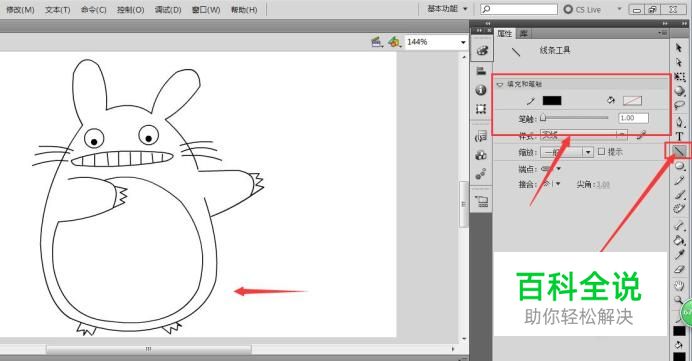Viewport: 692px width, 361px height.
Task: Click the stroke width 1.00 field
Action: 633,118
